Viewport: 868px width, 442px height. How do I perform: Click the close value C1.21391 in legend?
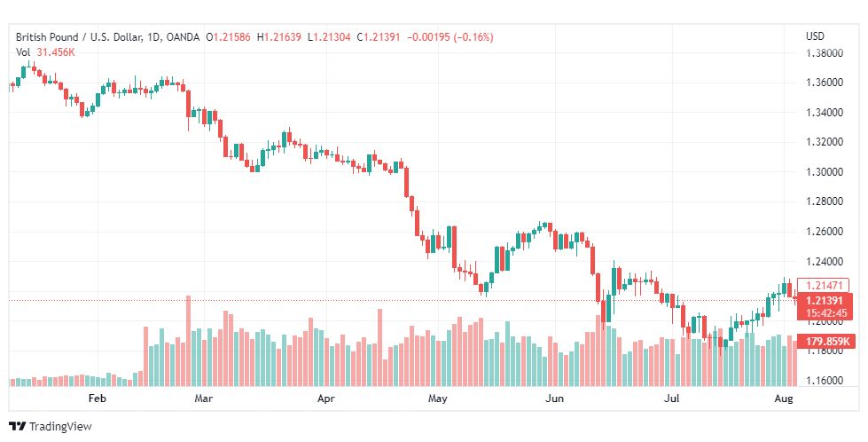click(378, 37)
